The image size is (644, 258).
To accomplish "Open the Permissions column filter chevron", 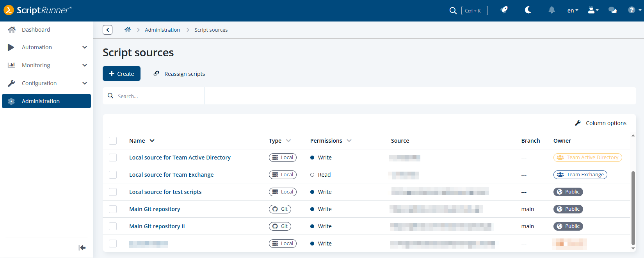I will tap(349, 141).
